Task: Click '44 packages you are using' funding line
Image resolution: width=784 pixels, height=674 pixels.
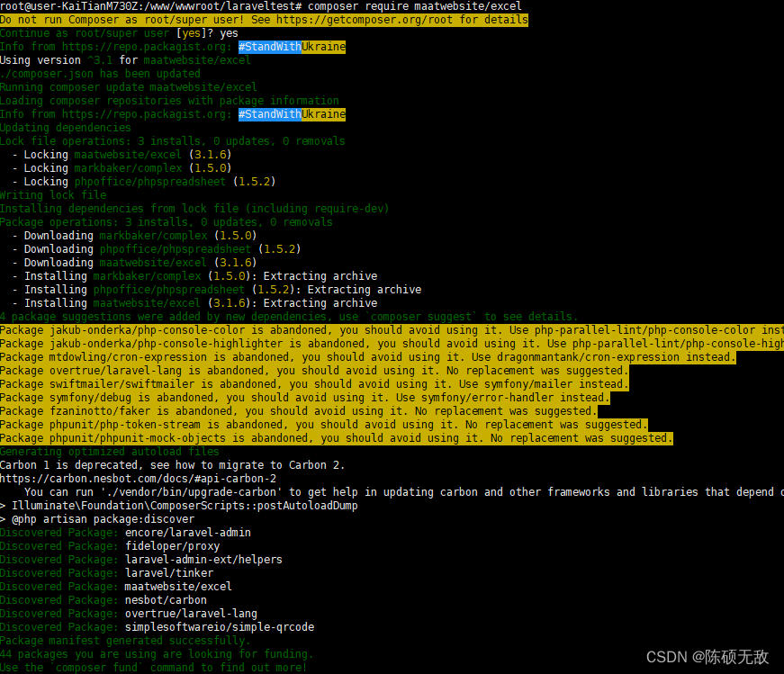Action: [157, 654]
